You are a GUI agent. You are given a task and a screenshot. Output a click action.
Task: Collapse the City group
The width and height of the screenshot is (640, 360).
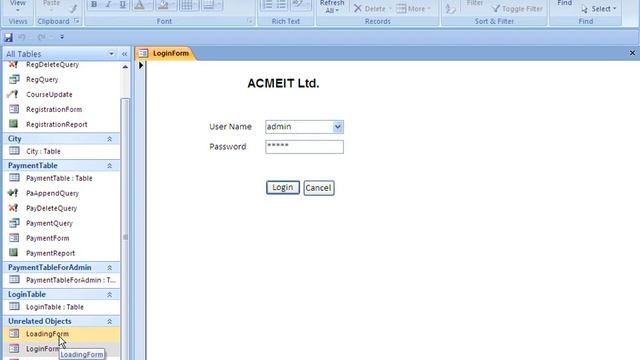(x=109, y=139)
